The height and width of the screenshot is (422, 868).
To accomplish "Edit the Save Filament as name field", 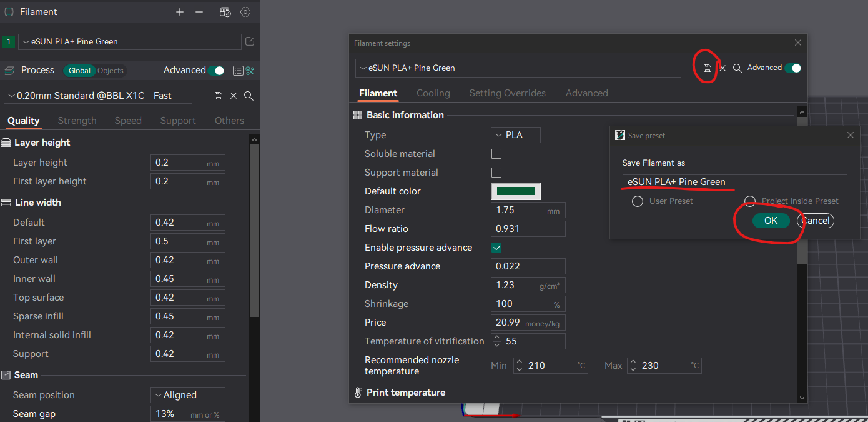I will tap(735, 182).
